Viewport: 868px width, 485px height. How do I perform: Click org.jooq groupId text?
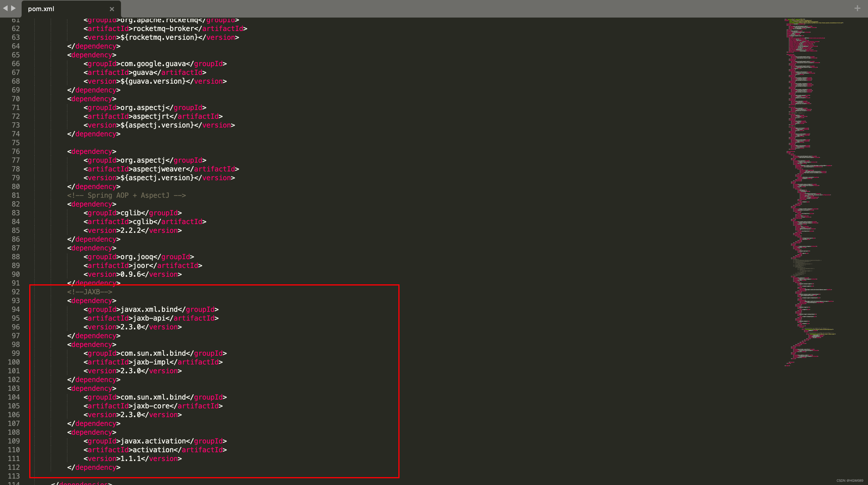(x=137, y=257)
